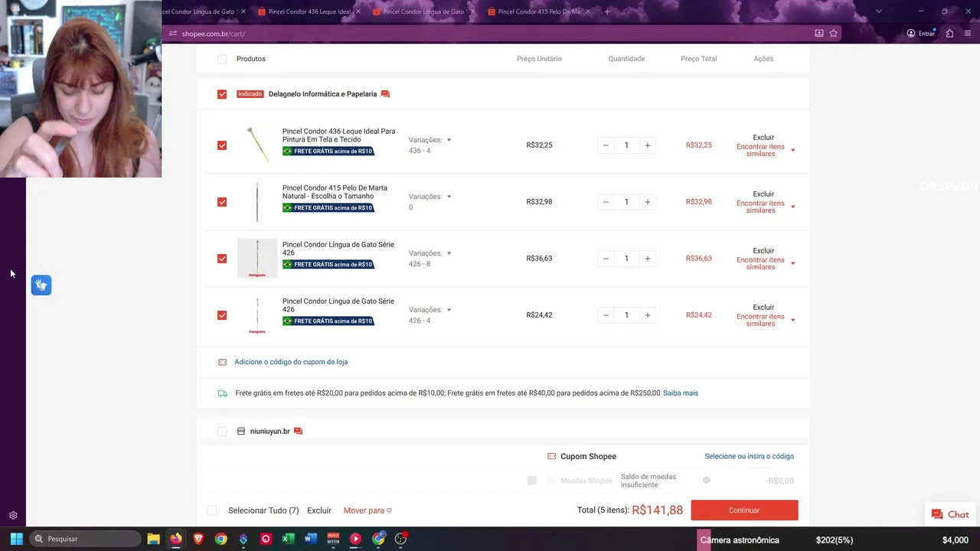The image size is (980, 551).
Task: Open Voicemeeter from the taskbar
Action: 333,539
